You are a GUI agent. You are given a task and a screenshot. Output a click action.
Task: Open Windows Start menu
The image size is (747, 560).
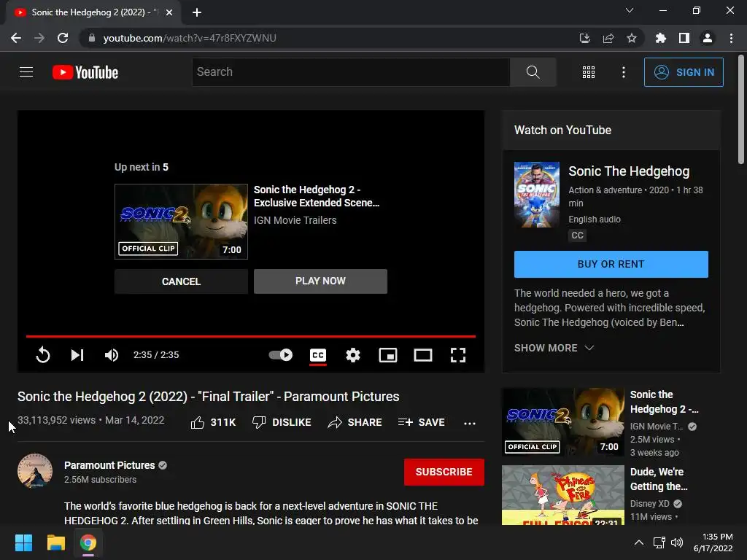coord(23,542)
